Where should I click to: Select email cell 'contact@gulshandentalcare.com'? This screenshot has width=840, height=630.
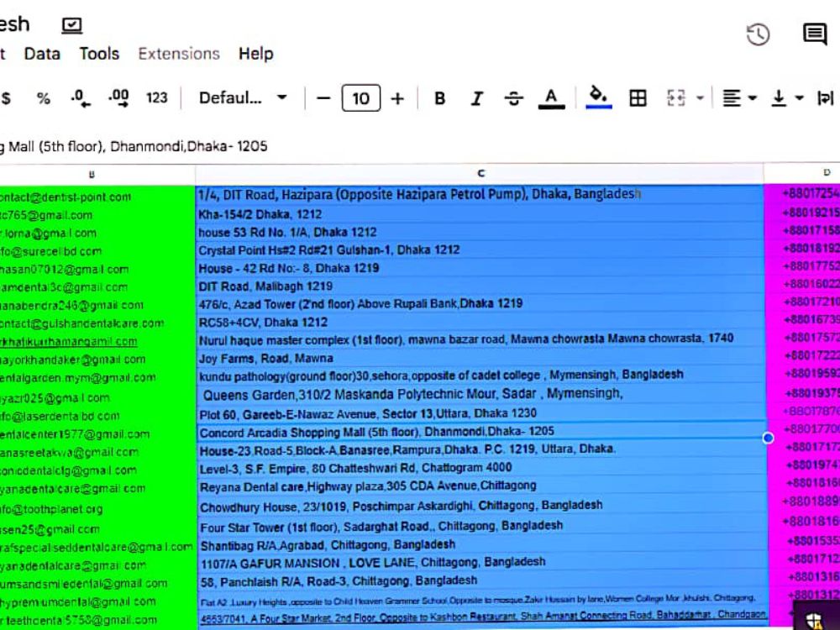[97, 323]
